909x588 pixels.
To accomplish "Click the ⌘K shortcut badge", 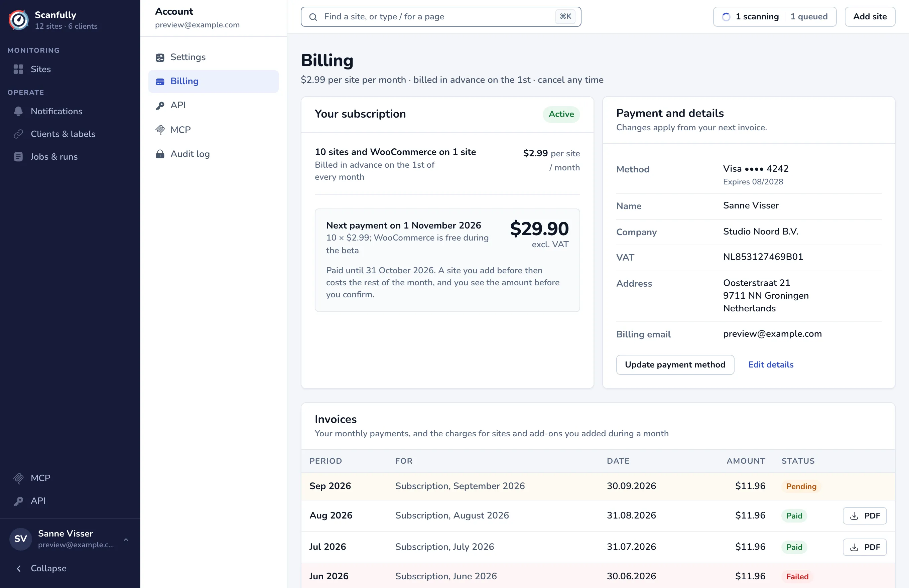I will 565,16.
